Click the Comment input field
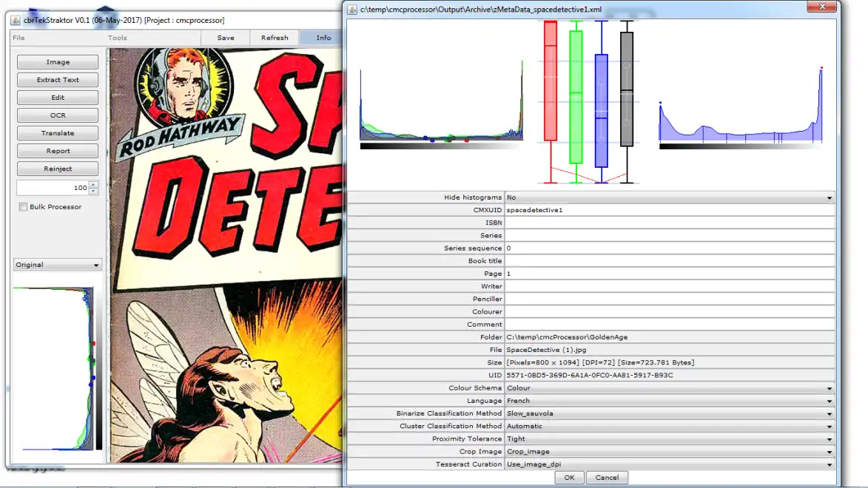868x488 pixels. (669, 325)
